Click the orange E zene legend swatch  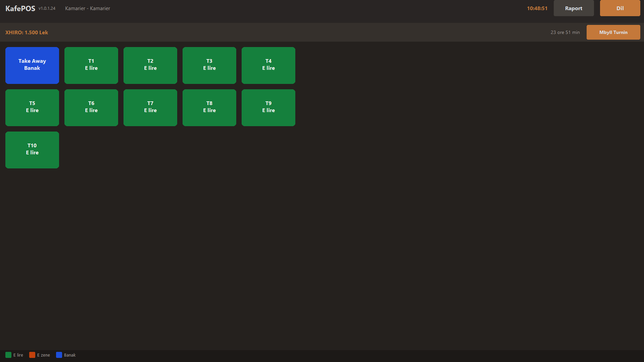[x=32, y=355]
